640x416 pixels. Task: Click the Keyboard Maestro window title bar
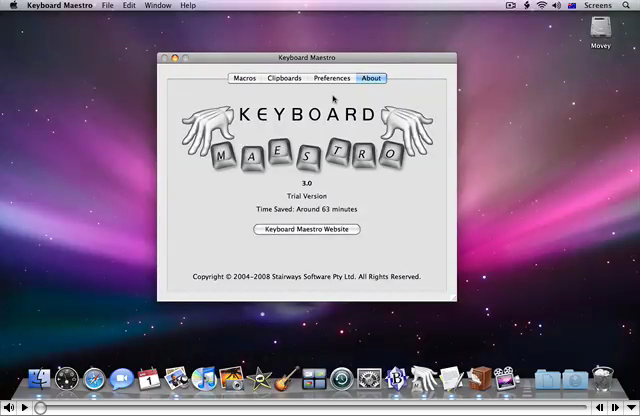307,58
